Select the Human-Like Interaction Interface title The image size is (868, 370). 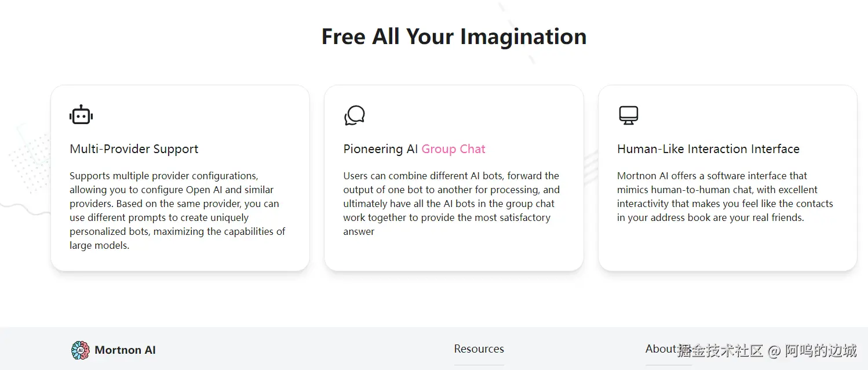(x=708, y=149)
